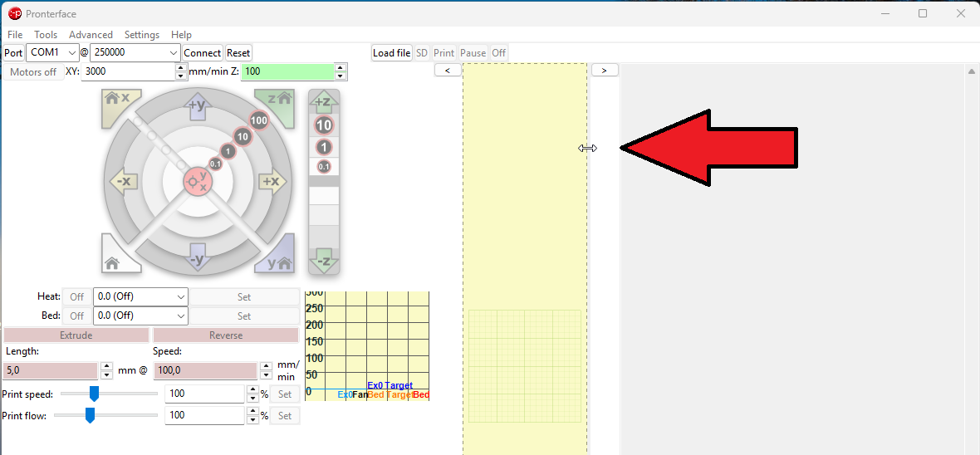Toggle the Heat Off button
The image size is (980, 455).
77,297
